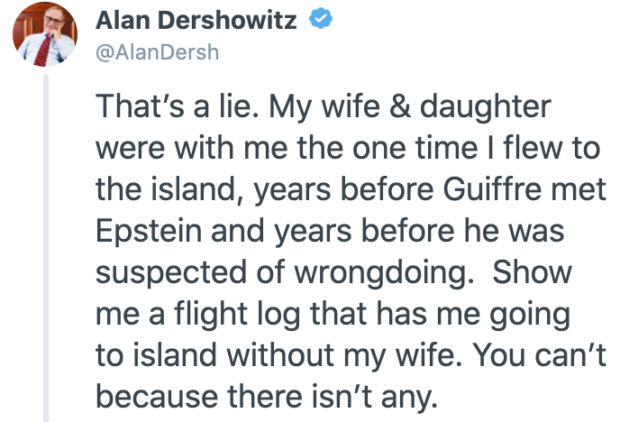Open the @AlanDersh handle link
This screenshot has height=422, width=620.
coord(157,53)
